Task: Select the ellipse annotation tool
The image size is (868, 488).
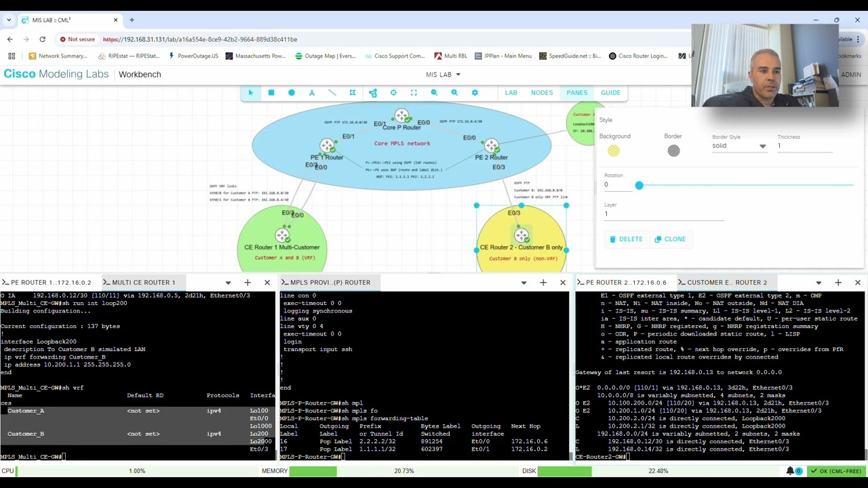Action: click(x=292, y=93)
